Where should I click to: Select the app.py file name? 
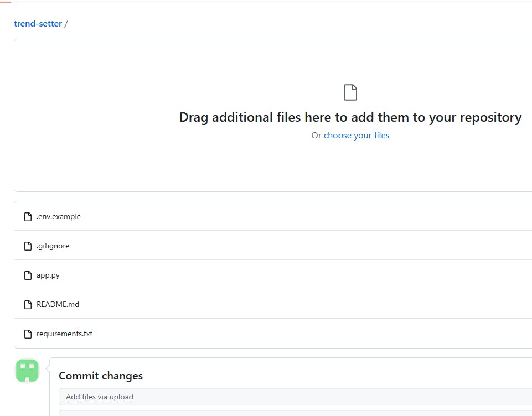pos(48,275)
